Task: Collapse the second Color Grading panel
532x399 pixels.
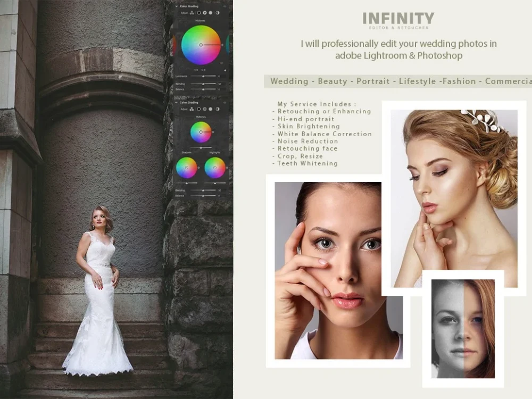Action: click(x=176, y=103)
